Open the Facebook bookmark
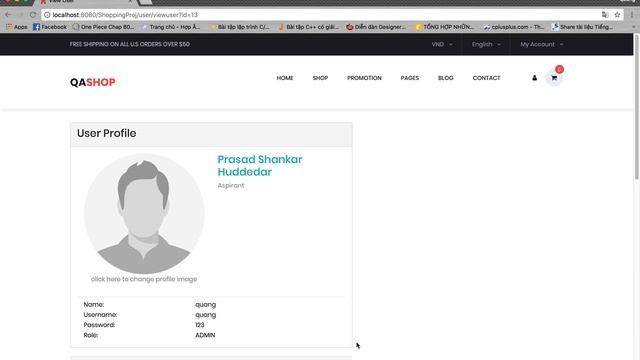The height and width of the screenshot is (360, 640). (49, 27)
